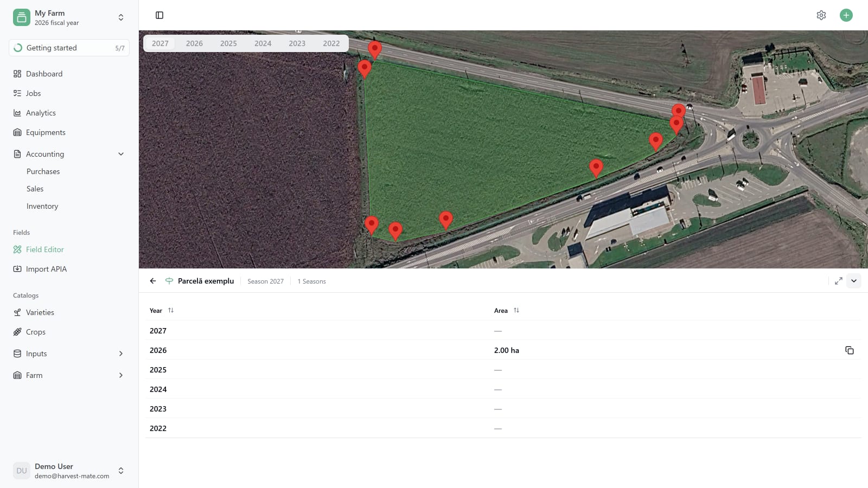Image resolution: width=868 pixels, height=488 pixels.
Task: Expand the panel to fullscreen icon
Action: (839, 281)
